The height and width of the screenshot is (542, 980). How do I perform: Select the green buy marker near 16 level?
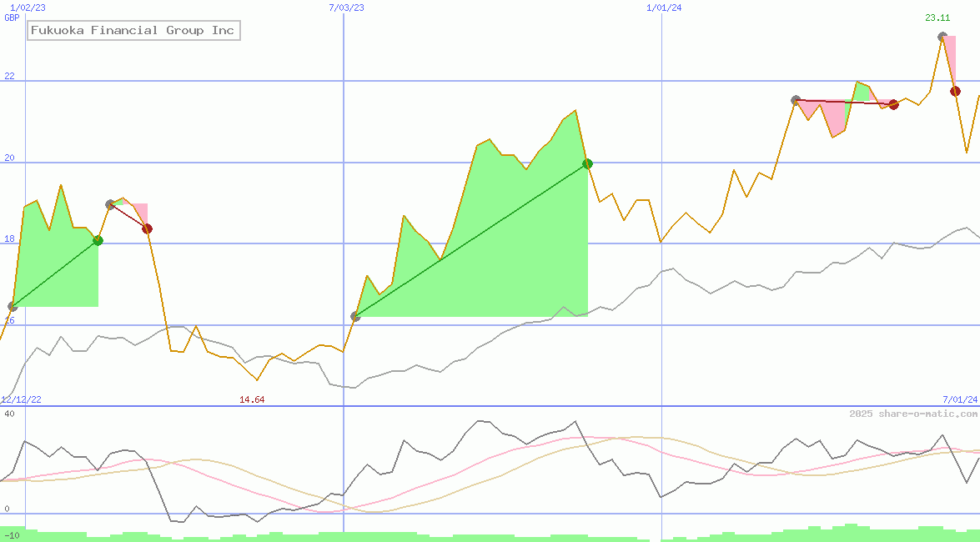12,306
